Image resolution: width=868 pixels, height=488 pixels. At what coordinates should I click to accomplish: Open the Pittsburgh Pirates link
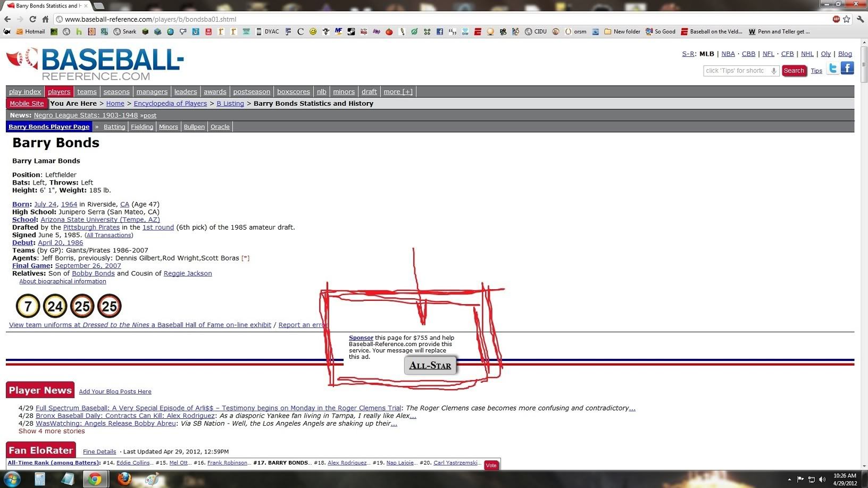point(91,228)
